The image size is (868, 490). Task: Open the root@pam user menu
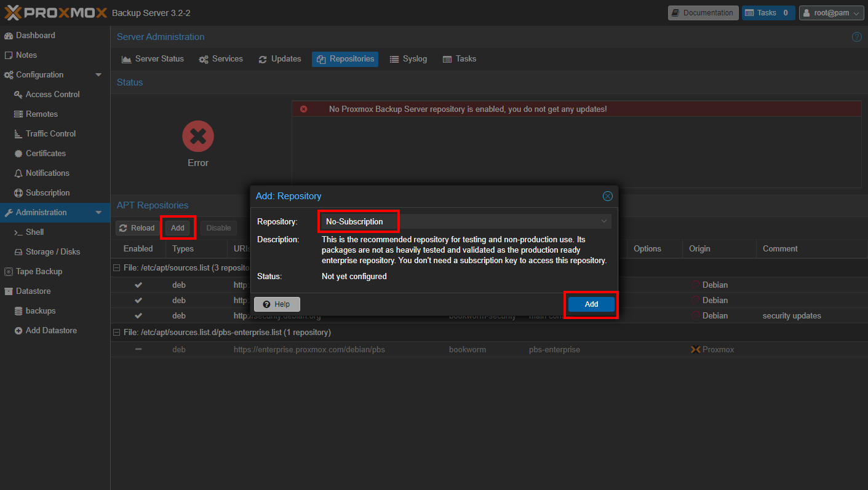[x=832, y=13]
